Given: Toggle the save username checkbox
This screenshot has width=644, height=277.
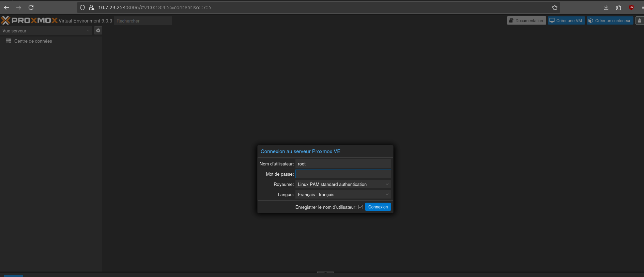Looking at the screenshot, I should [361, 207].
